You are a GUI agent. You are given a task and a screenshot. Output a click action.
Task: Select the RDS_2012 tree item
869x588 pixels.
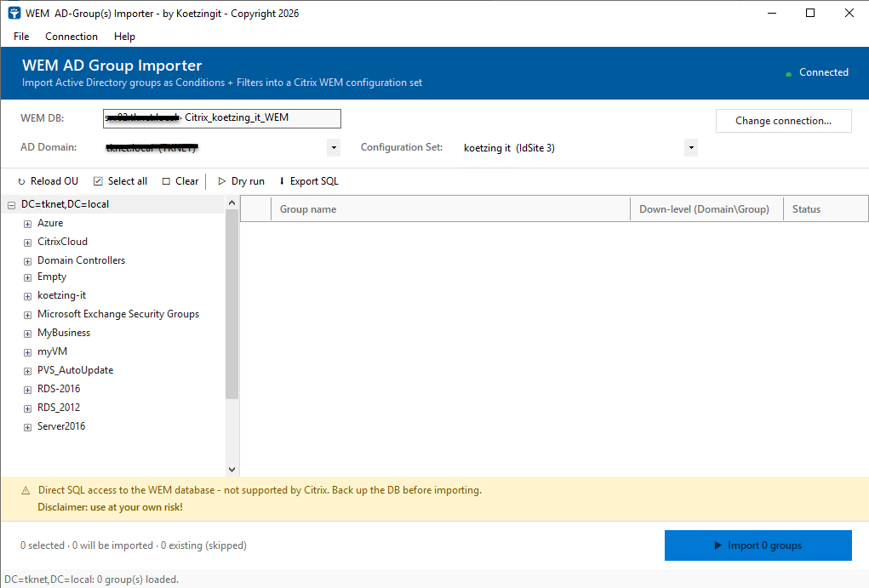pyautogui.click(x=59, y=408)
